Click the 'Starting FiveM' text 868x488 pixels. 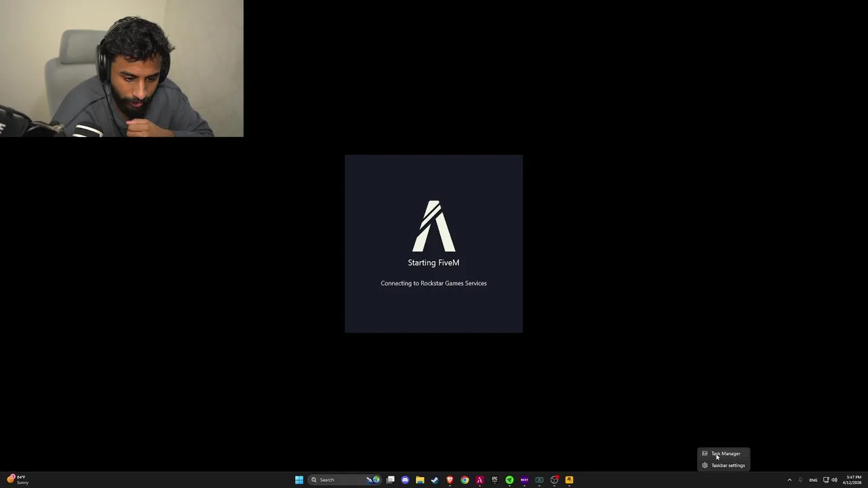pyautogui.click(x=433, y=263)
